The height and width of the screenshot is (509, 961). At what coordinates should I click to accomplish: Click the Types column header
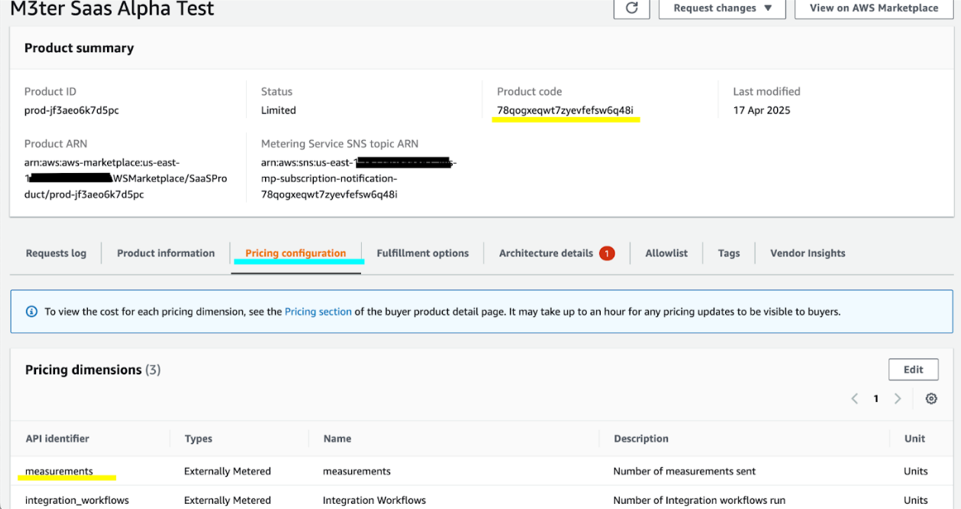(198, 439)
